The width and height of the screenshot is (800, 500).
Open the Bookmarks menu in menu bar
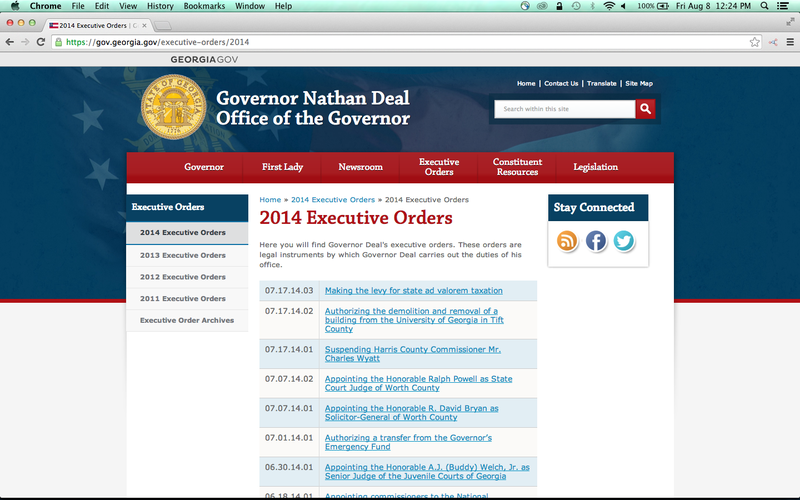coord(204,6)
